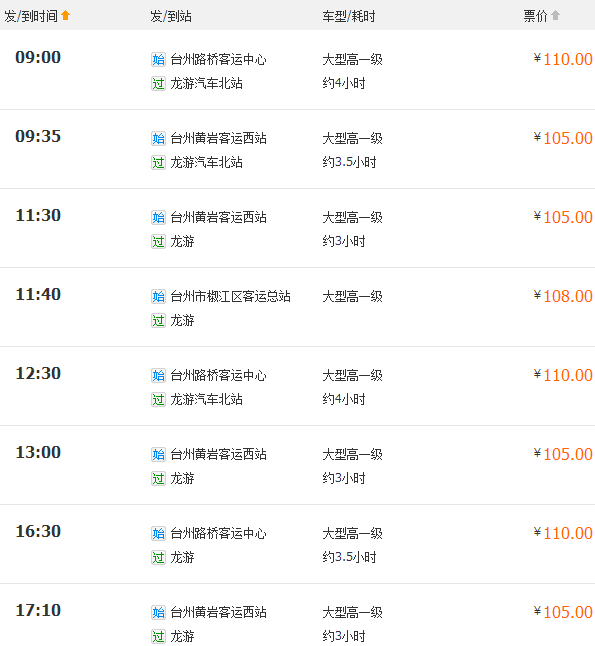The width and height of the screenshot is (595, 646).
Task: Click the 过 icon in the 12:30 row
Action: (158, 399)
